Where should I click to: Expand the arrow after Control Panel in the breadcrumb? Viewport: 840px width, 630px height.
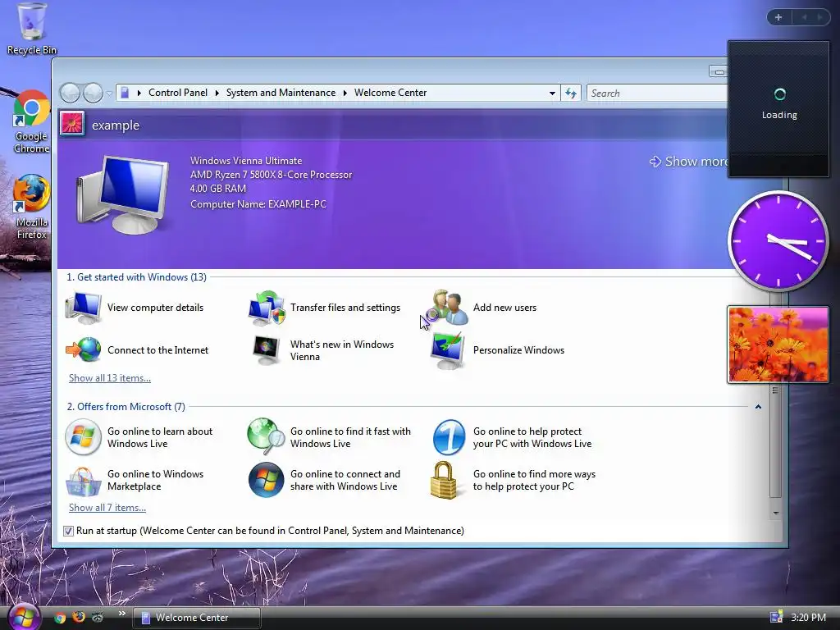coord(217,94)
